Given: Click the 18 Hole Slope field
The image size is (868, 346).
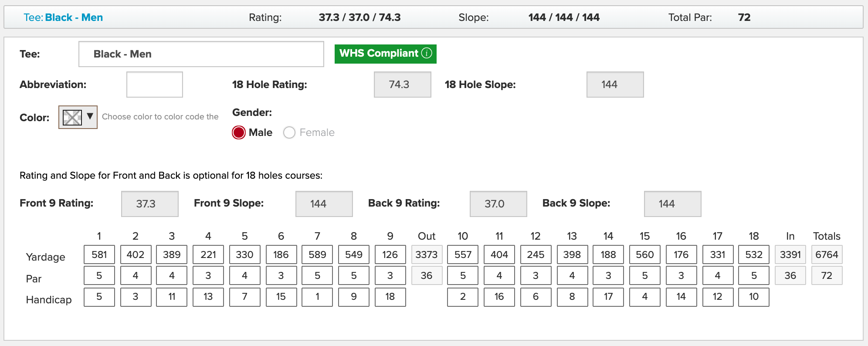Looking at the screenshot, I should point(615,85).
